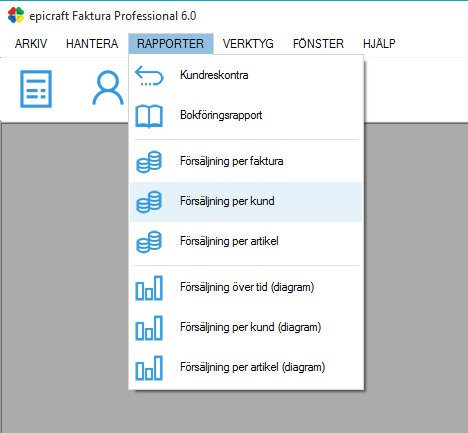Image resolution: width=468 pixels, height=433 pixels.
Task: Open the HANTERA menu
Action: [x=92, y=44]
